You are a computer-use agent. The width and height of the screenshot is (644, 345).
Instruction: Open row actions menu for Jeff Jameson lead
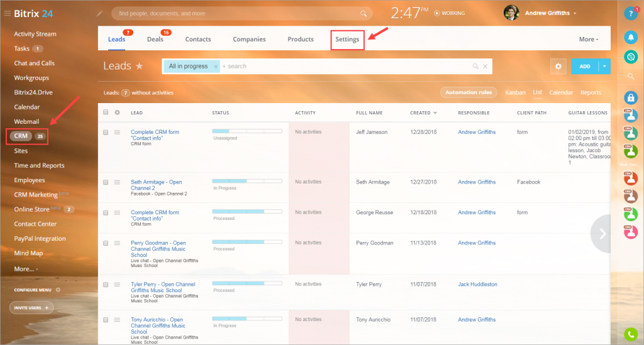coord(117,132)
